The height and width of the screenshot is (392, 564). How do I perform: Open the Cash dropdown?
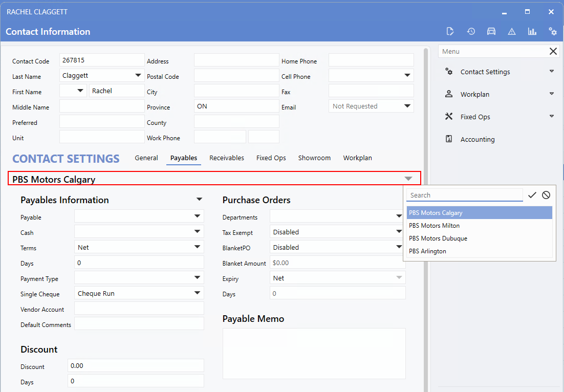197,232
